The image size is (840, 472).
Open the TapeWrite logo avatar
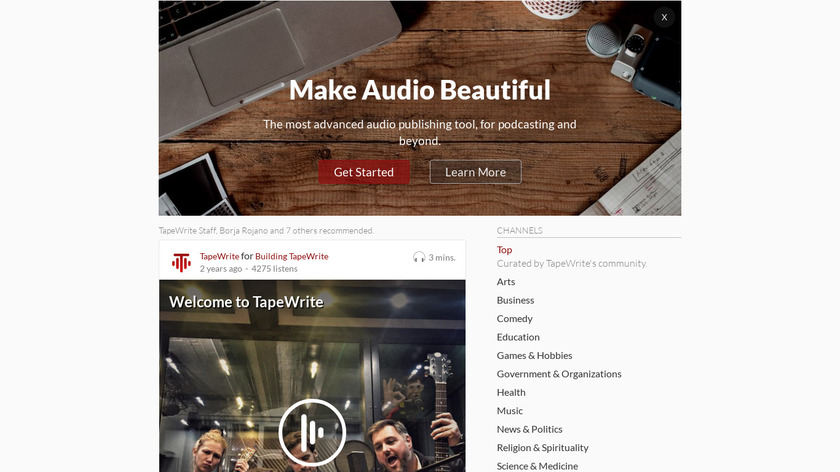click(x=181, y=263)
